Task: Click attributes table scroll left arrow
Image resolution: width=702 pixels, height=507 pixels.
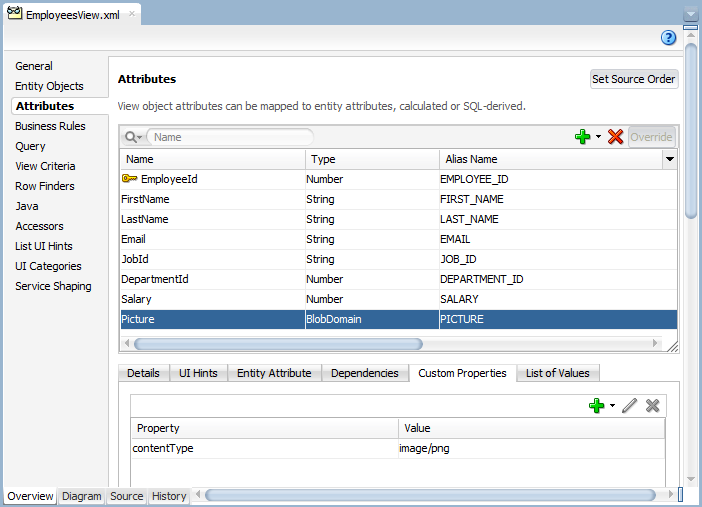Action: point(127,344)
